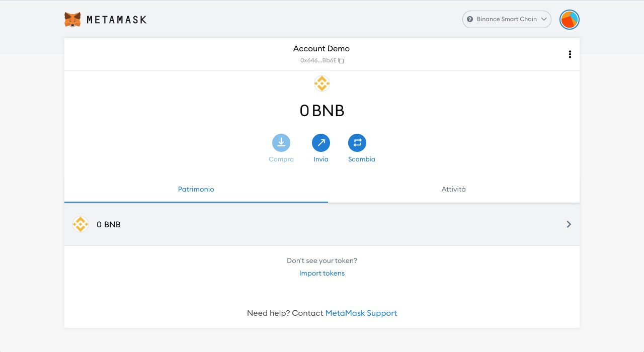Click the large 0 BNB balance
This screenshot has height=352, width=644.
(x=322, y=111)
